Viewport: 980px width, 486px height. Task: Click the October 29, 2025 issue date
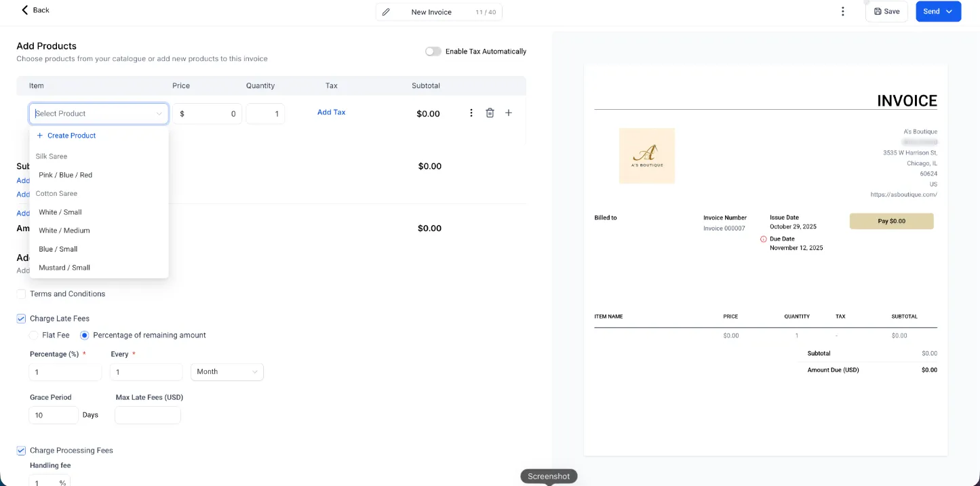[x=793, y=226]
